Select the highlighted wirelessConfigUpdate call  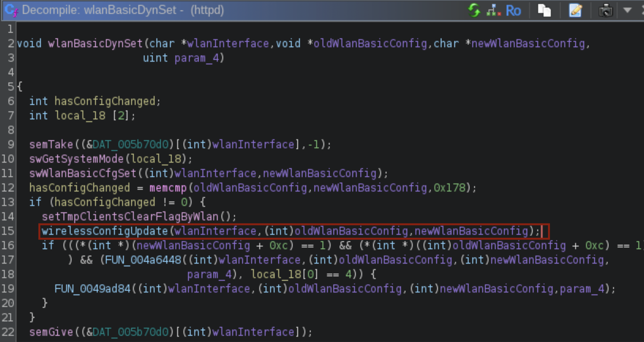coord(103,231)
